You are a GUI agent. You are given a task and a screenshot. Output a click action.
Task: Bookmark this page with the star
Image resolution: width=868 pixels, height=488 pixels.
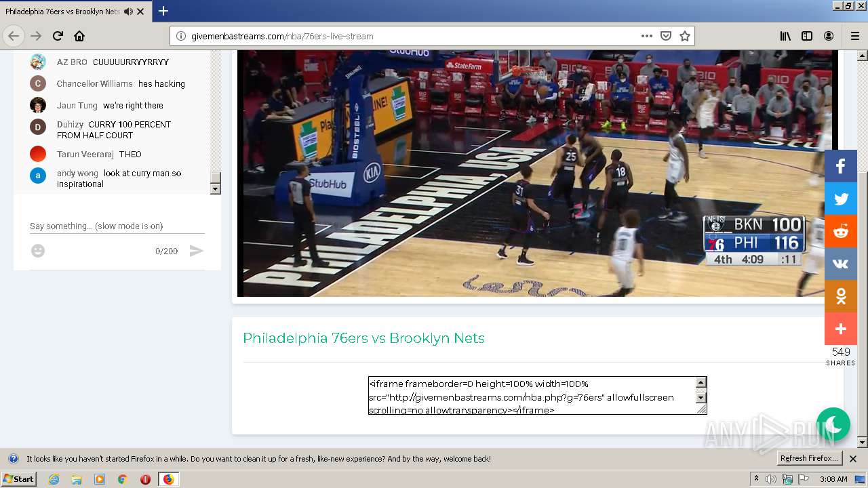point(685,36)
